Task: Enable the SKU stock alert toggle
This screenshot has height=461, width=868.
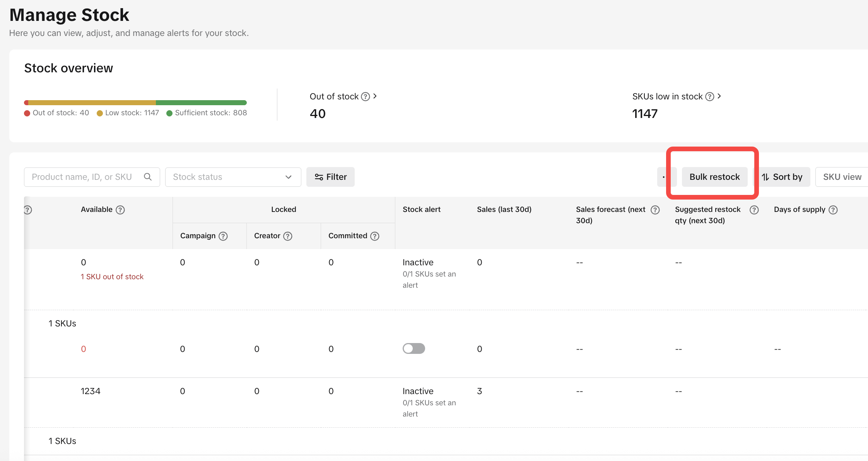Action: point(413,348)
